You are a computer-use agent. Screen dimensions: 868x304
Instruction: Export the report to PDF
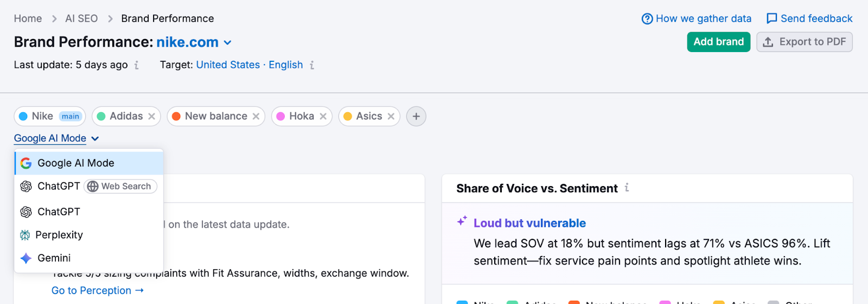[x=804, y=42]
